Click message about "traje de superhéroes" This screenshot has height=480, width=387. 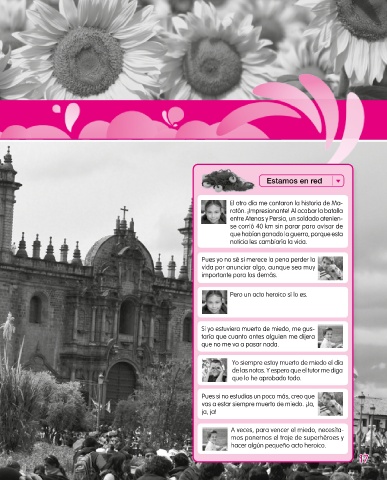coord(273,439)
